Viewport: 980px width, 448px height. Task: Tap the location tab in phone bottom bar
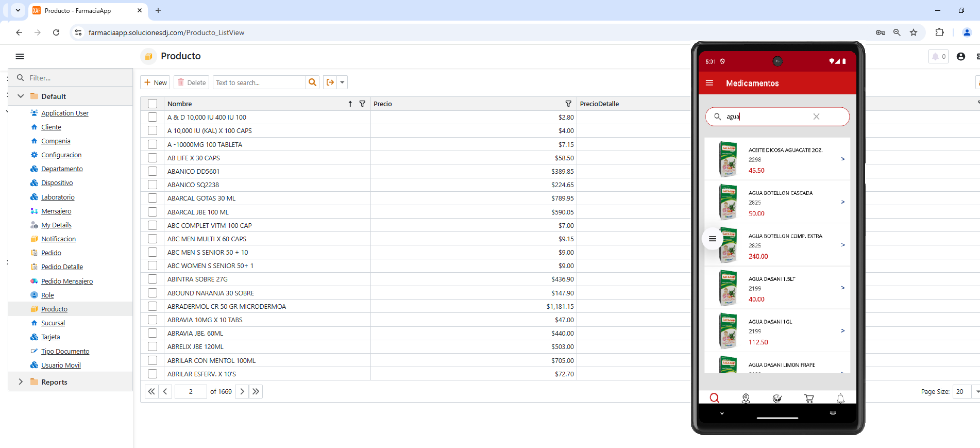746,397
